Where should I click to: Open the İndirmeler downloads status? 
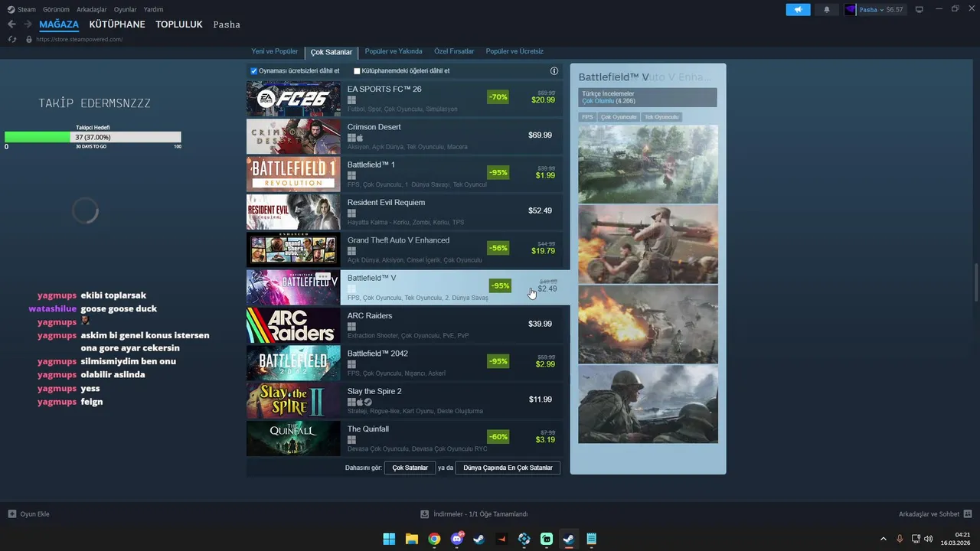click(474, 514)
